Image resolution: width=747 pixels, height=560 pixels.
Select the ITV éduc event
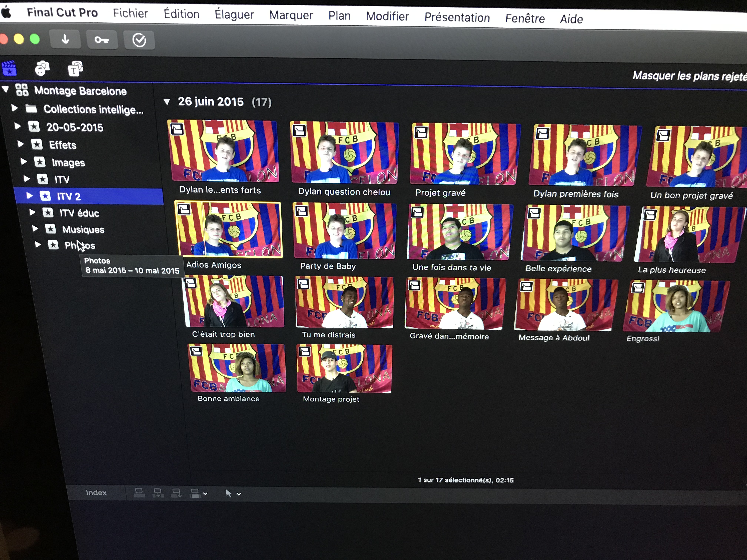click(x=79, y=213)
